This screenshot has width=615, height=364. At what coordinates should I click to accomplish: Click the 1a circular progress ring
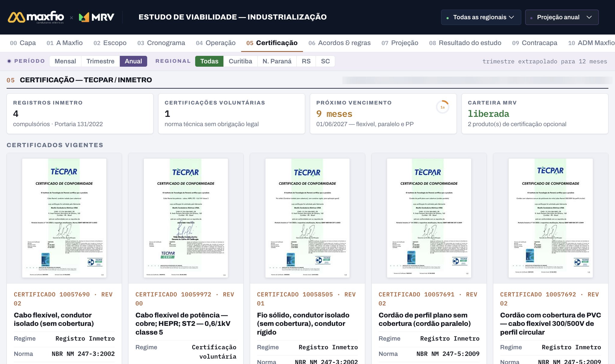coord(442,107)
